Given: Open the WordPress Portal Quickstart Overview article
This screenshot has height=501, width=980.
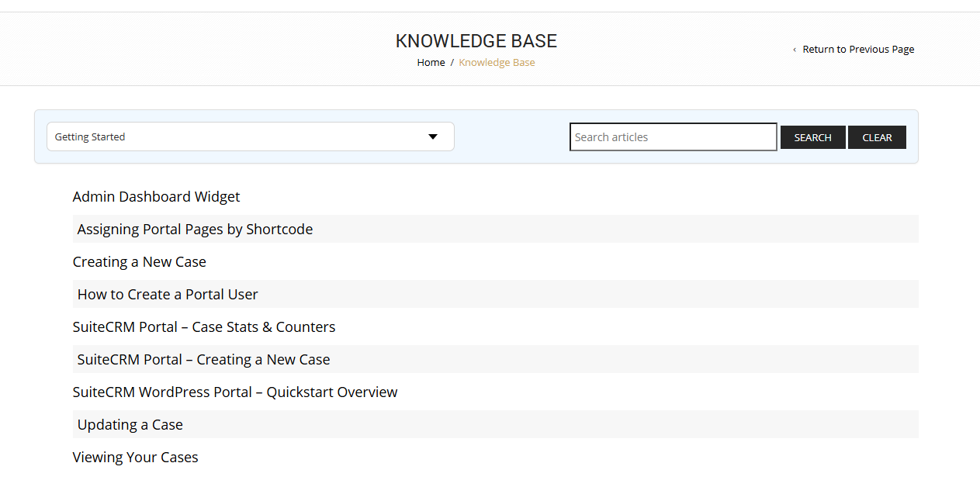Looking at the screenshot, I should pos(235,392).
